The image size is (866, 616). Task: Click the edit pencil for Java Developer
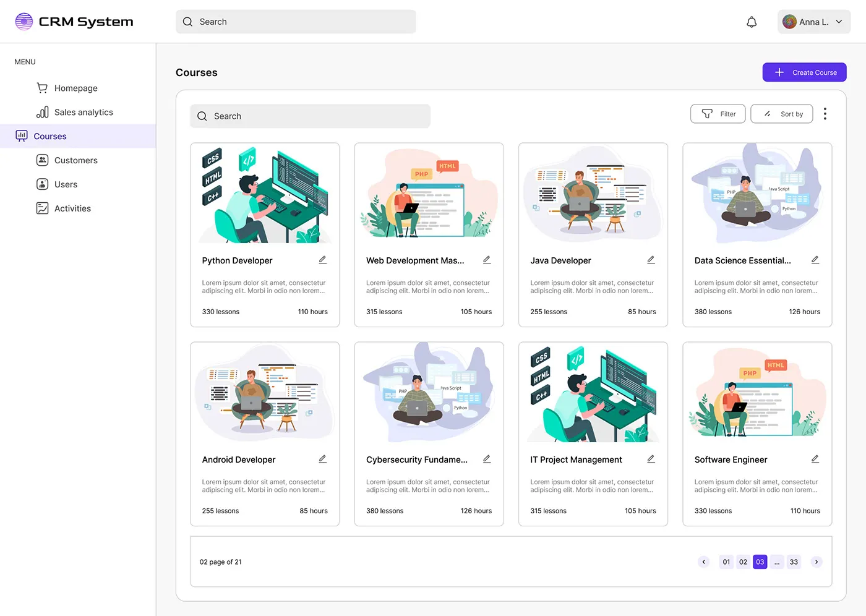(651, 260)
